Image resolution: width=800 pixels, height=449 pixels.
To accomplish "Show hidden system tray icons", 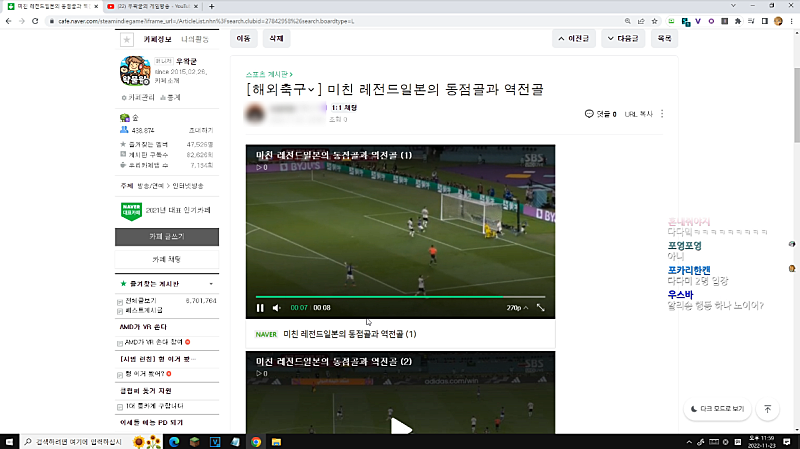I will [689, 442].
